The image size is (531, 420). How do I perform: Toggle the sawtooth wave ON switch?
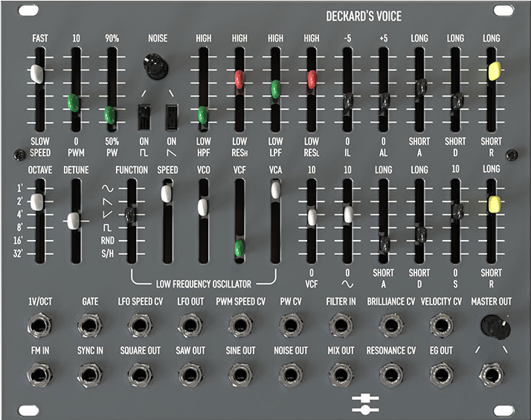coord(171,117)
